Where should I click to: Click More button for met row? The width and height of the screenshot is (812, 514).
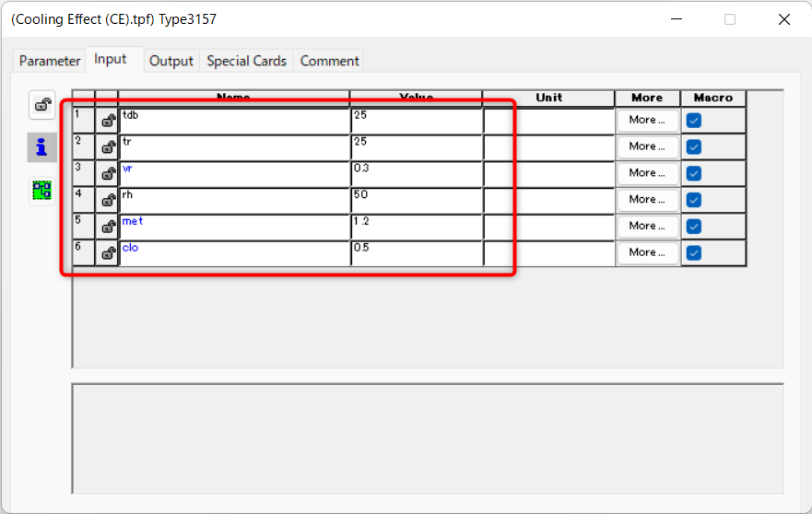(647, 226)
